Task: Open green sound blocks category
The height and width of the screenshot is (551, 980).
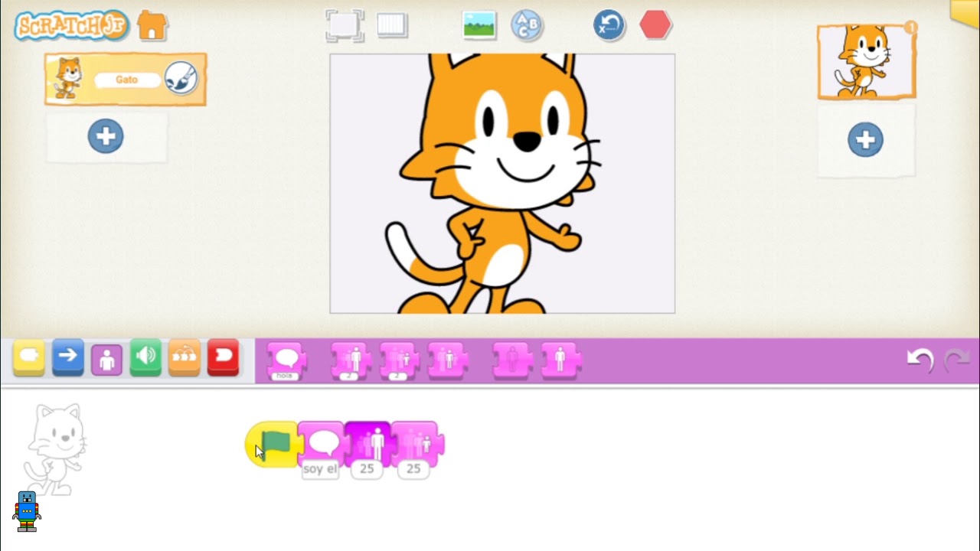Action: [145, 357]
